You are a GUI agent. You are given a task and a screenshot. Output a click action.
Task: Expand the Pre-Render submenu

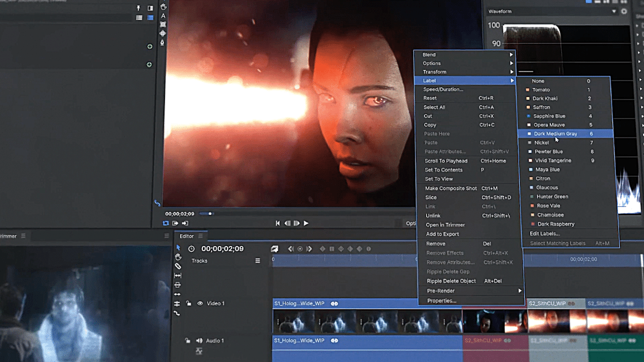pos(471,291)
